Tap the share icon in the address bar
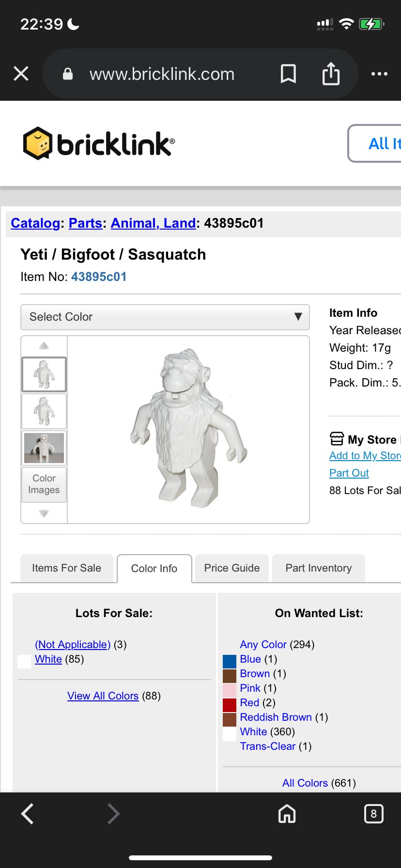Viewport: 401px width, 868px height. point(331,74)
